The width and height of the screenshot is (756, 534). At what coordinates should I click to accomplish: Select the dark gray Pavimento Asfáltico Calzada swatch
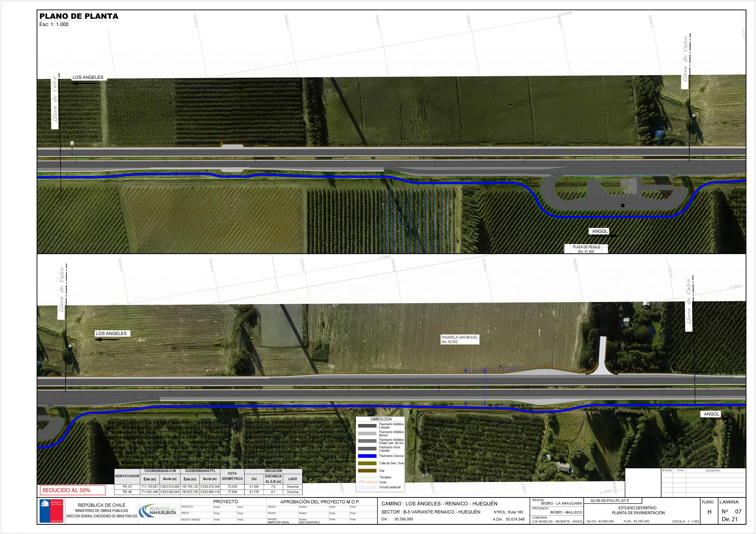coord(367,426)
